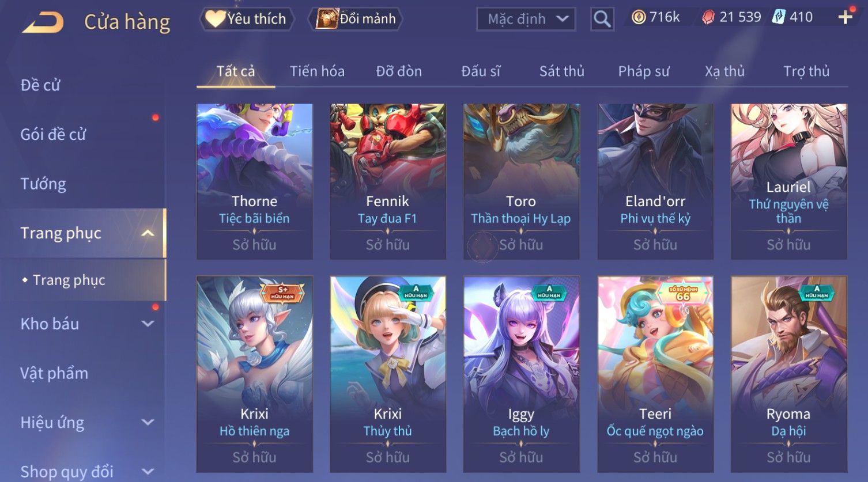The height and width of the screenshot is (482, 868).
Task: Expand the Kho báu sidebar section
Action: [148, 324]
